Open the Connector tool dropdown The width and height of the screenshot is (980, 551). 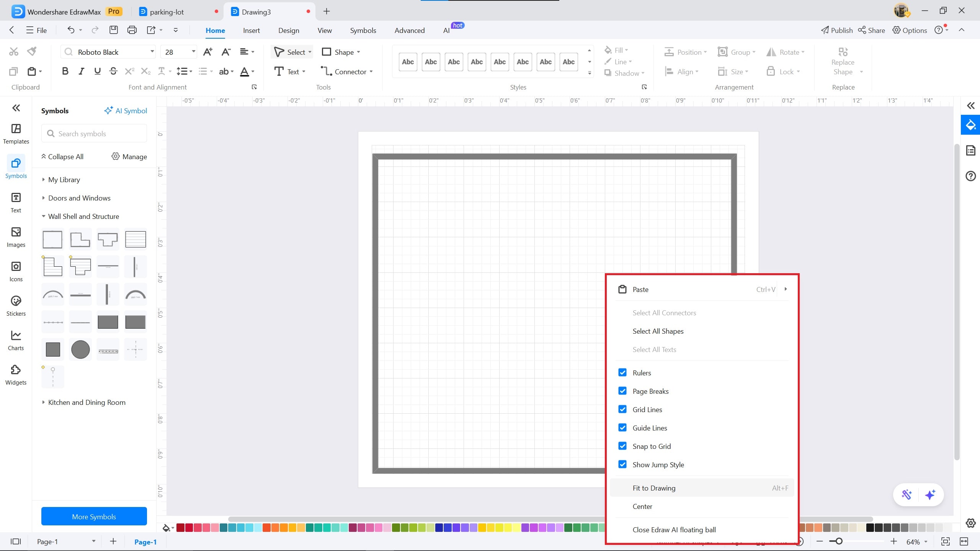[x=371, y=72]
